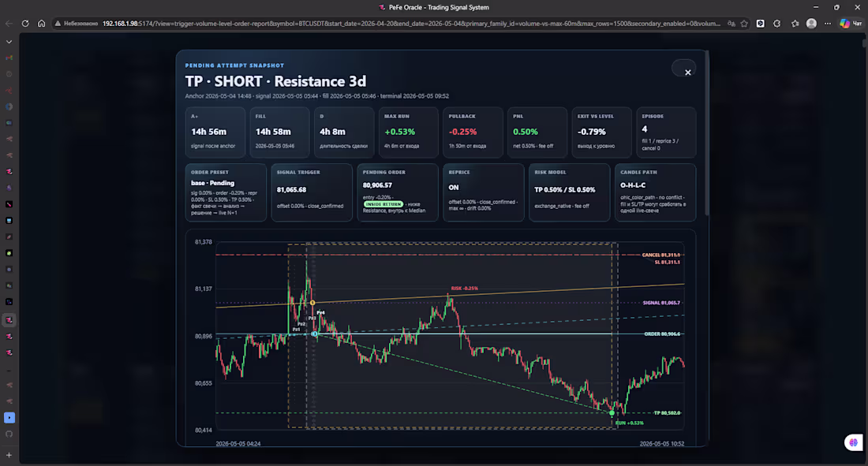Click the base · Pending order preset text
Image resolution: width=868 pixels, height=466 pixels.
[x=212, y=183]
